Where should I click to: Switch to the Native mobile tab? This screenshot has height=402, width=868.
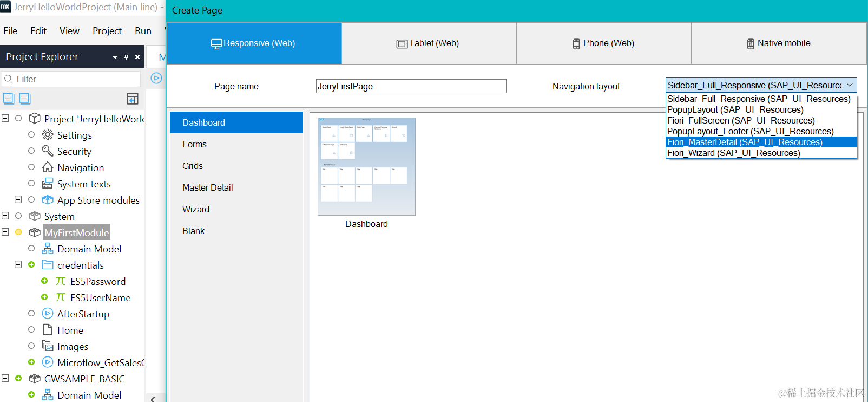coord(779,43)
